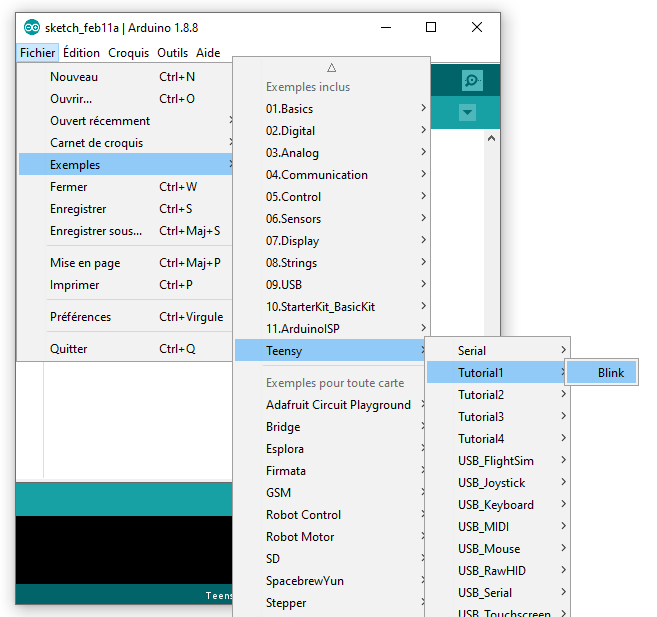Open the Aide menu
Viewport: 657px width, 617px height.
pos(208,53)
